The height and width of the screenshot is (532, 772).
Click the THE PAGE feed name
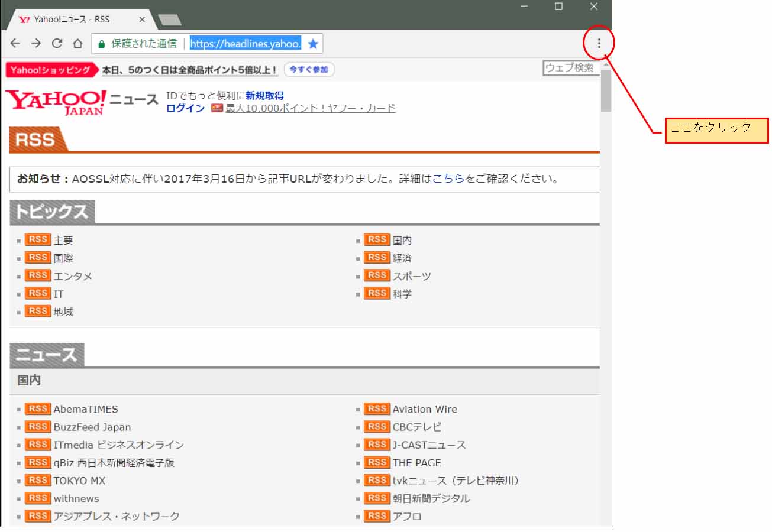(x=417, y=463)
